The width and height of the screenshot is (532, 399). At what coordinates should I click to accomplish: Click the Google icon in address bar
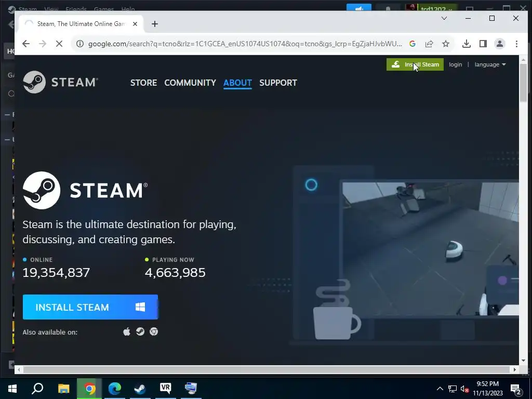point(412,44)
